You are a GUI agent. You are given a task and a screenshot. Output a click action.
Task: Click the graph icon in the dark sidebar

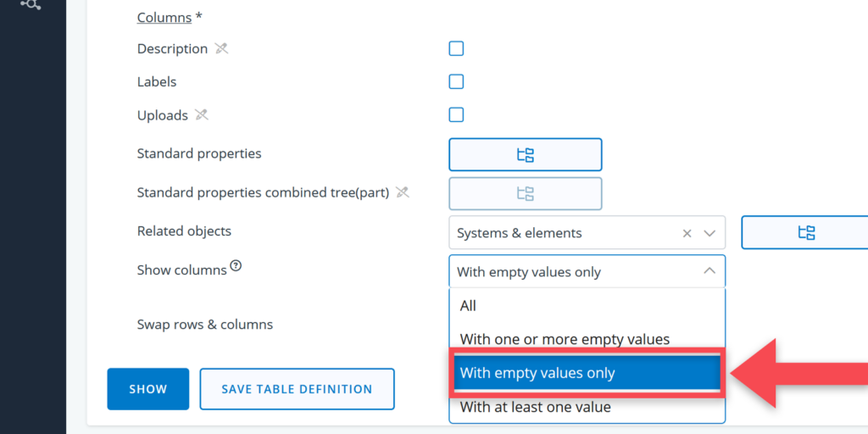(x=31, y=5)
